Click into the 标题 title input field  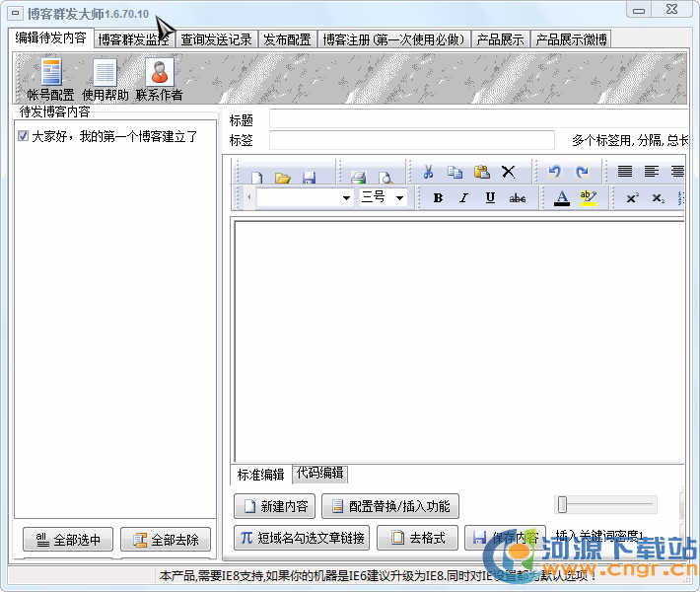point(478,119)
